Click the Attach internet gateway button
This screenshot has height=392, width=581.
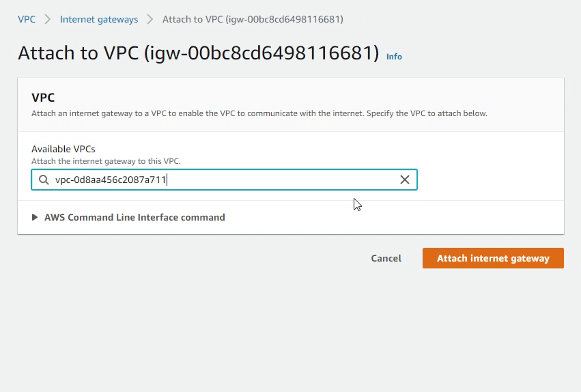(493, 258)
